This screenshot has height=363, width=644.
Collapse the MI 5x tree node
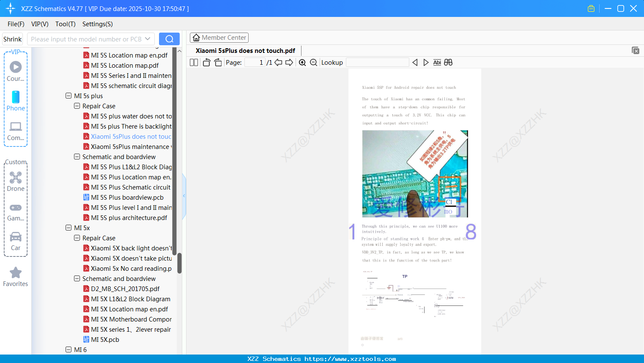69,228
